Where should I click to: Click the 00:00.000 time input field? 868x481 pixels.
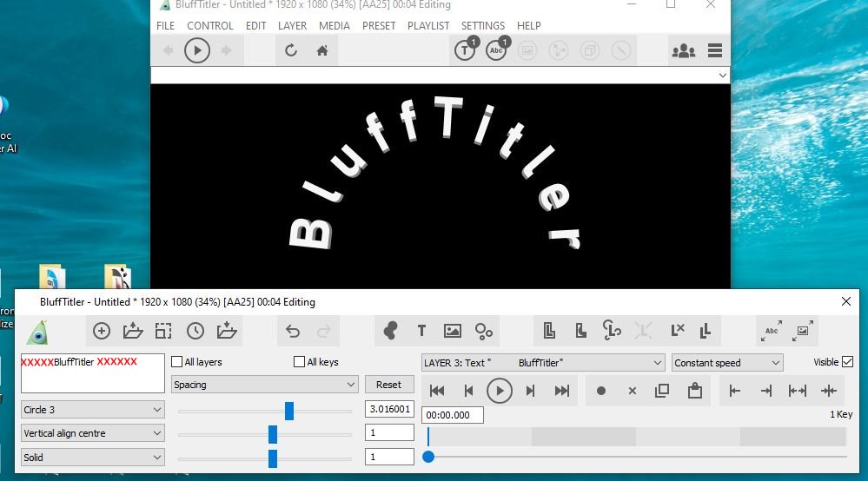pos(453,415)
